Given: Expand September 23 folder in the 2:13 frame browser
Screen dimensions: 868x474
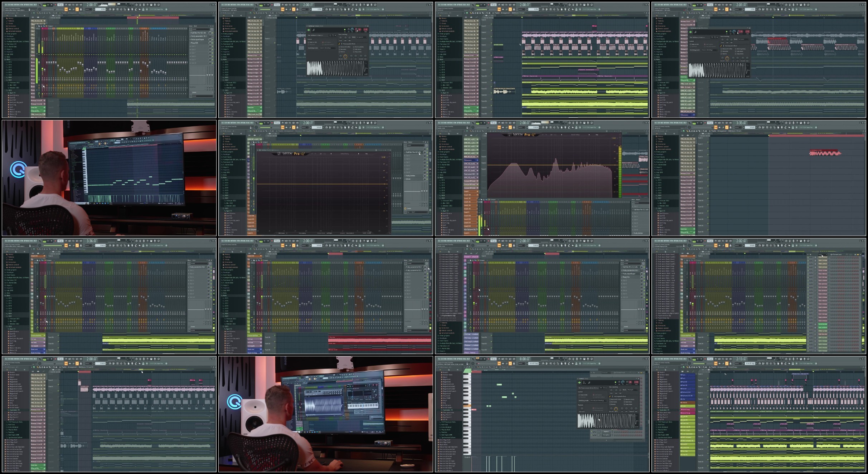Looking at the screenshot, I should [x=663, y=410].
